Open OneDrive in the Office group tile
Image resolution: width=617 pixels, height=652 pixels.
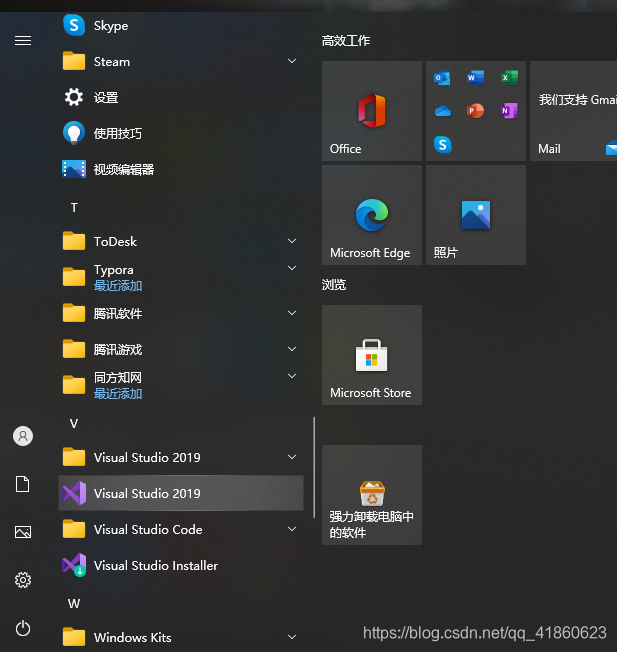coord(442,111)
